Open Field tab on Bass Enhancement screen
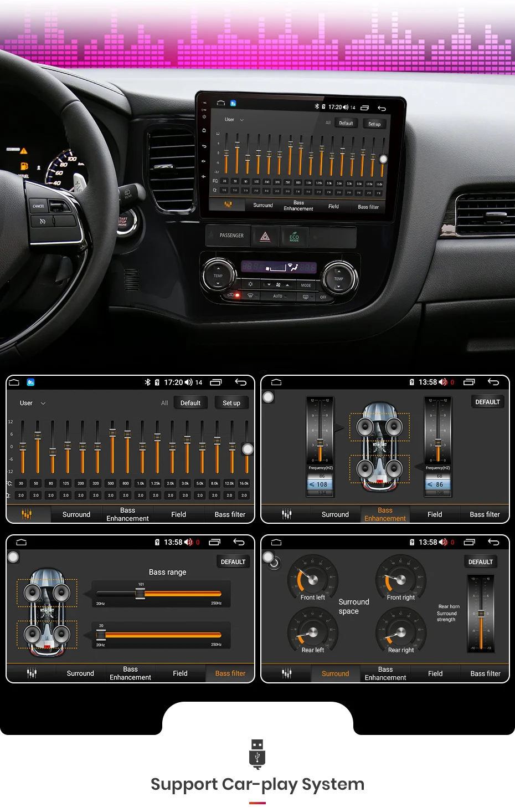Screen dimensions: 515x812 pyautogui.click(x=435, y=514)
